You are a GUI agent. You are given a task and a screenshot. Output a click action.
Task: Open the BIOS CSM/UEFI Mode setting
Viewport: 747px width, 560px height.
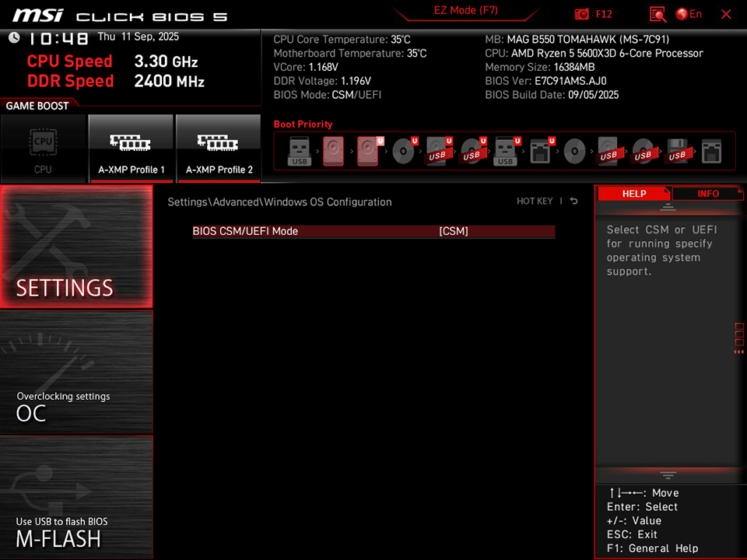click(x=373, y=231)
